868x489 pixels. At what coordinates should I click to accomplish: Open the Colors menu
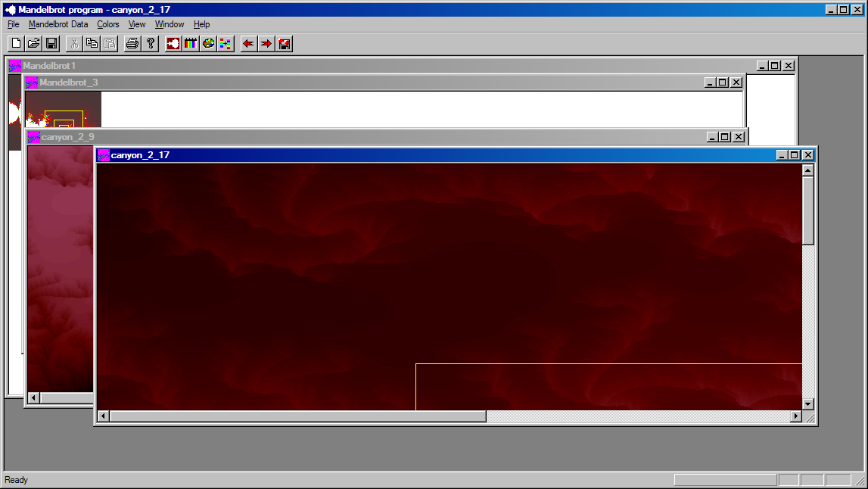pyautogui.click(x=108, y=24)
